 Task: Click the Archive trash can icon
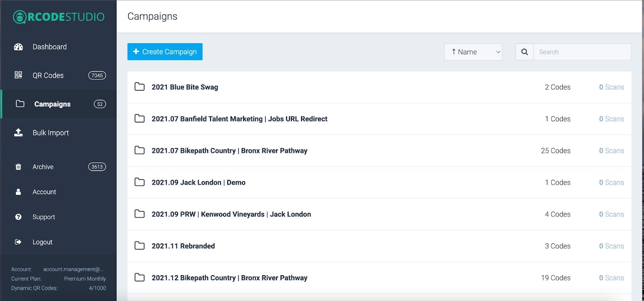[19, 167]
